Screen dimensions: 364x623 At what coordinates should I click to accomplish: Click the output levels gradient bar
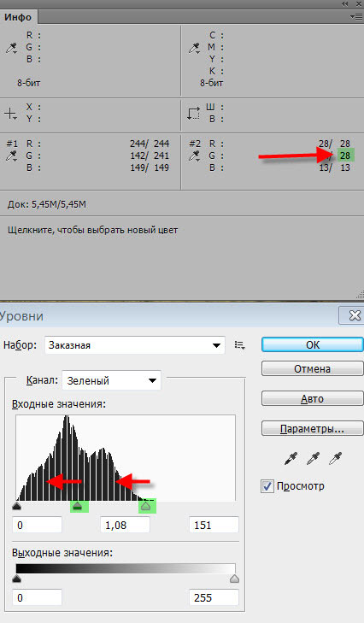pos(126,568)
